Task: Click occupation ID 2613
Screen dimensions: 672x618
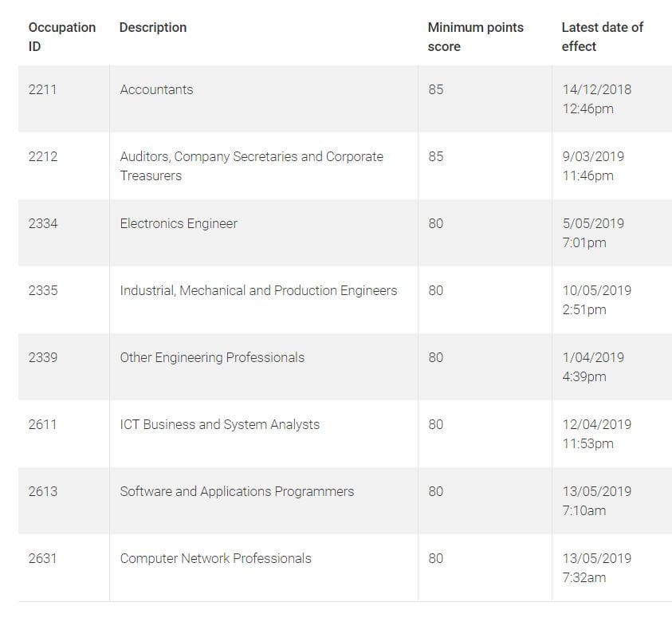Action: [43, 491]
